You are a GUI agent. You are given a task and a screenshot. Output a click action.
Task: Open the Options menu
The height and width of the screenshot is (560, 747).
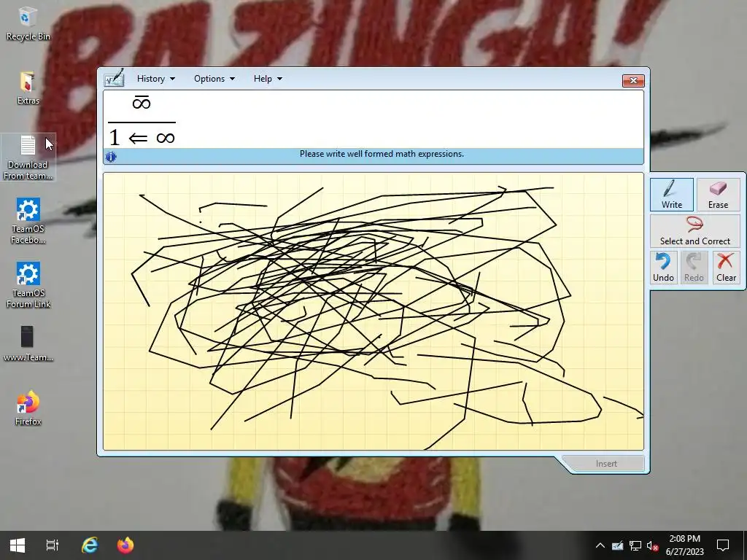(214, 79)
